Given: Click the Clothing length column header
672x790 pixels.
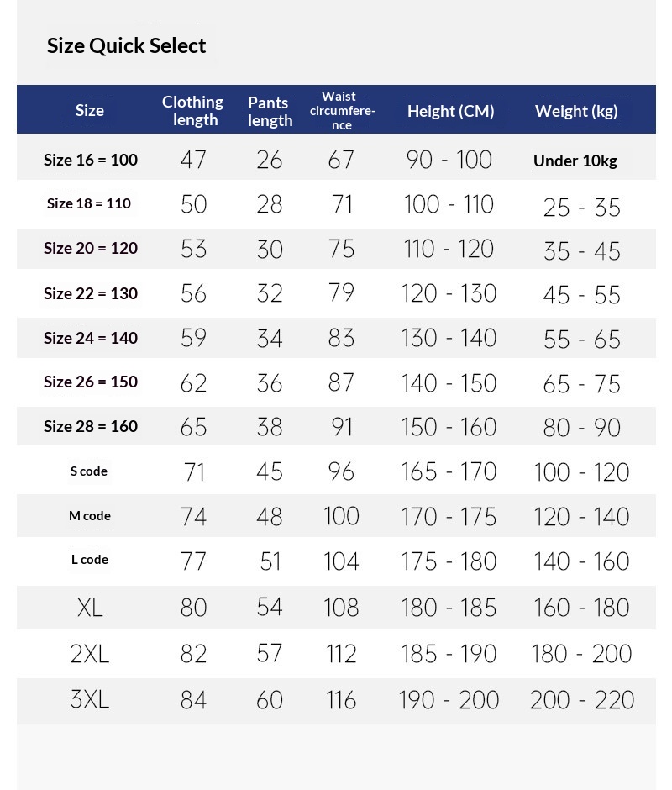Looking at the screenshot, I should [192, 110].
